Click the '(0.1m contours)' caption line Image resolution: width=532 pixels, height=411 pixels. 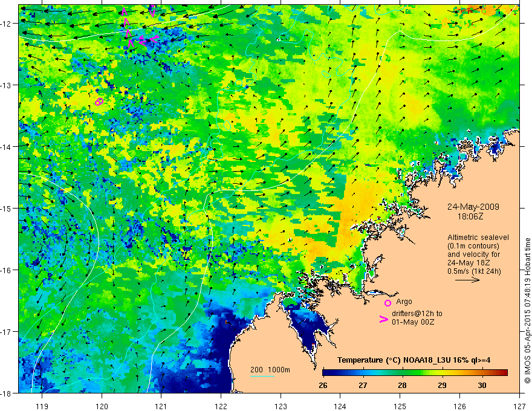point(473,246)
